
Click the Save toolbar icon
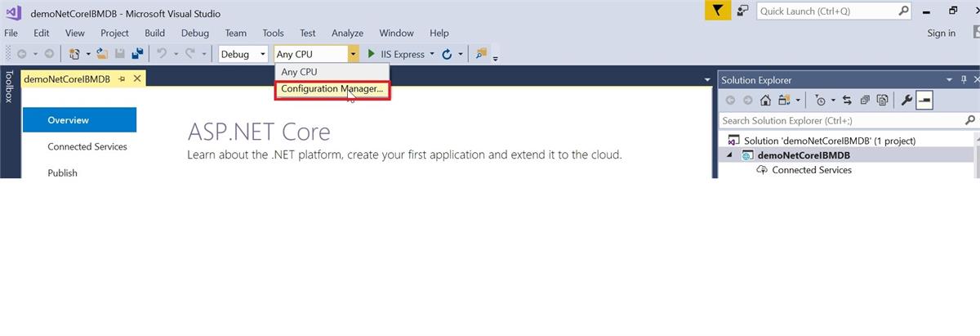click(x=120, y=54)
